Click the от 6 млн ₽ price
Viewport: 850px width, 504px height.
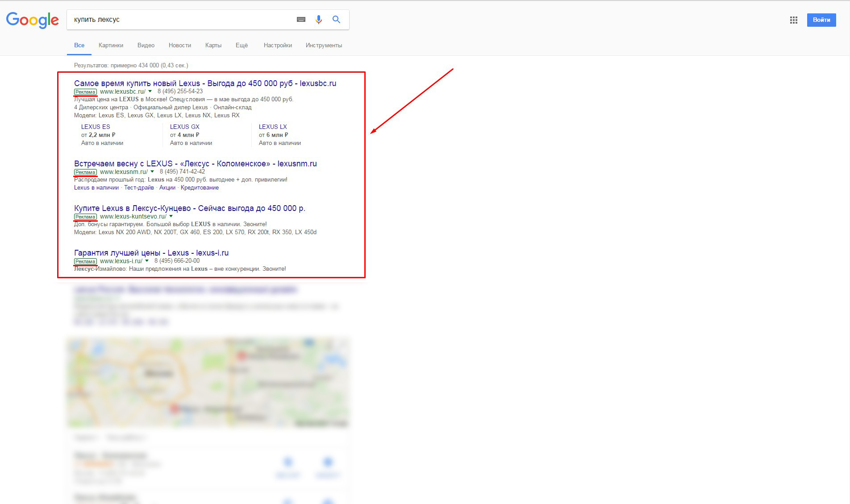click(273, 135)
